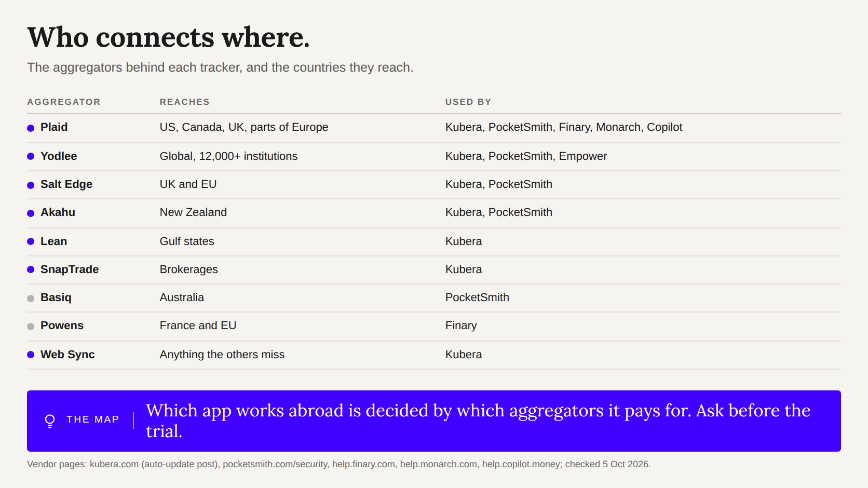Click the AGGREGATOR column header
The height and width of the screenshot is (488, 868).
(64, 102)
